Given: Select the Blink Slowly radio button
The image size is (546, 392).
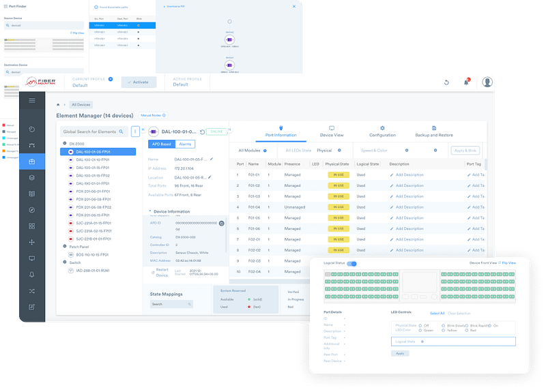Looking at the screenshot, I should (443, 326).
